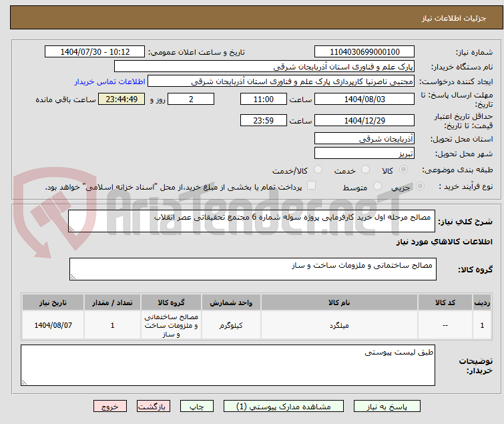Click the deadline hour field 11:00
This screenshot has width=504, height=424.
(x=263, y=99)
